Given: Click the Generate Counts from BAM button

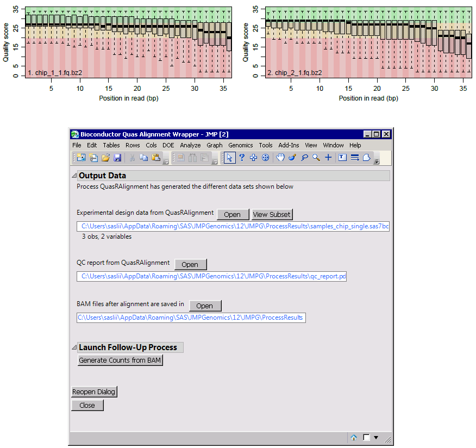Looking at the screenshot, I should 120,360.
